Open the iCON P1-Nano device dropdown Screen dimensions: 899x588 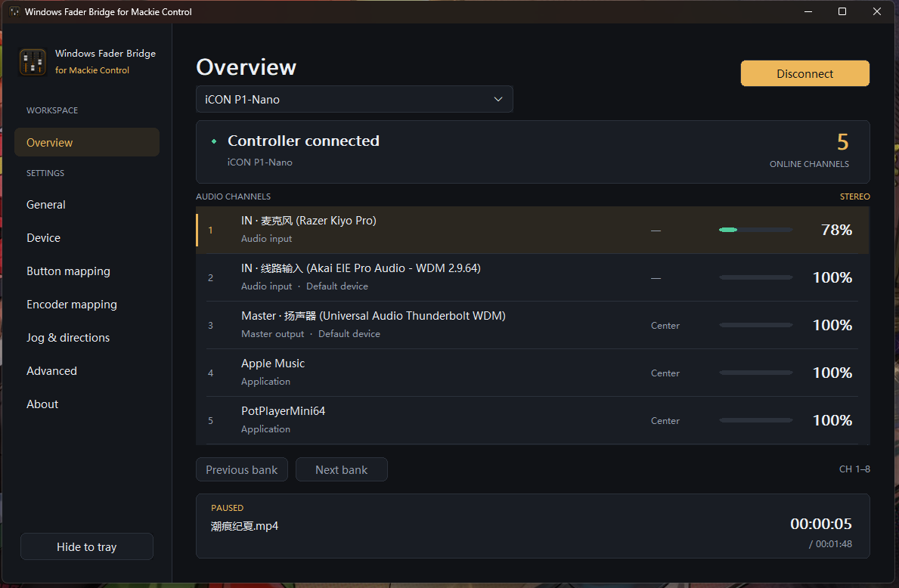355,99
